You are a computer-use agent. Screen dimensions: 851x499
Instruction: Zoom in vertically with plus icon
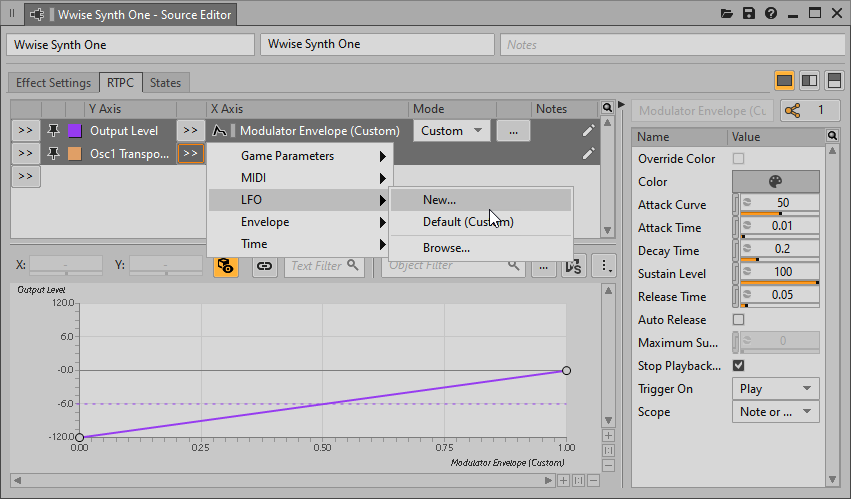coord(608,435)
